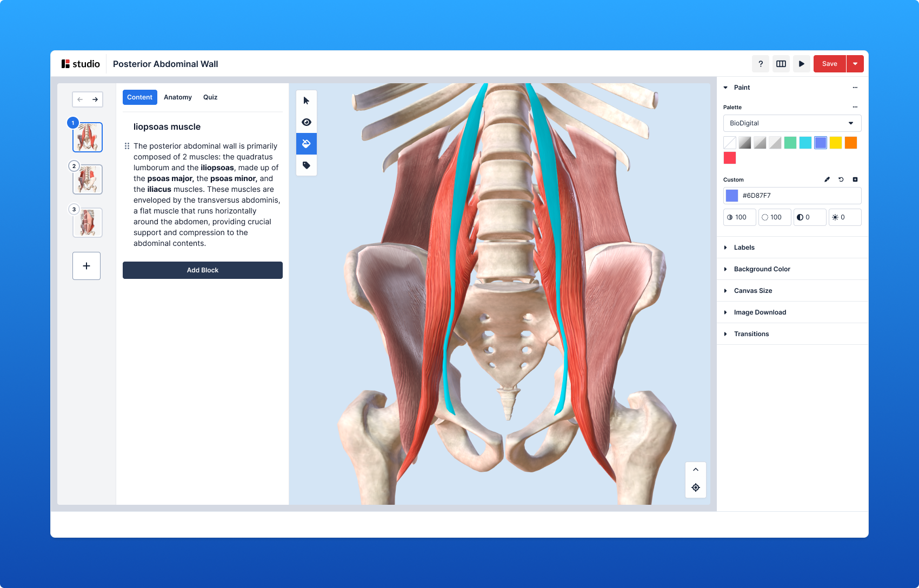The image size is (919, 588).
Task: Open the Save options dropdown arrow
Action: point(855,64)
